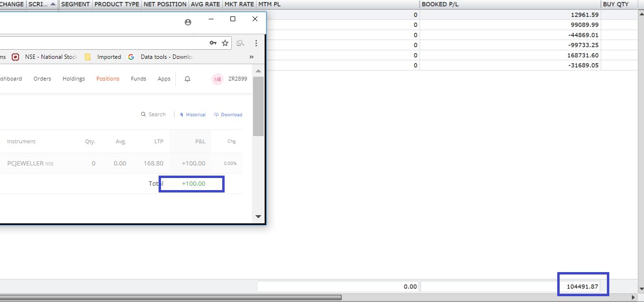Click the trading grid horizontal scrollbar thumb
The height and width of the screenshot is (302, 644).
pyautogui.click(x=171, y=297)
